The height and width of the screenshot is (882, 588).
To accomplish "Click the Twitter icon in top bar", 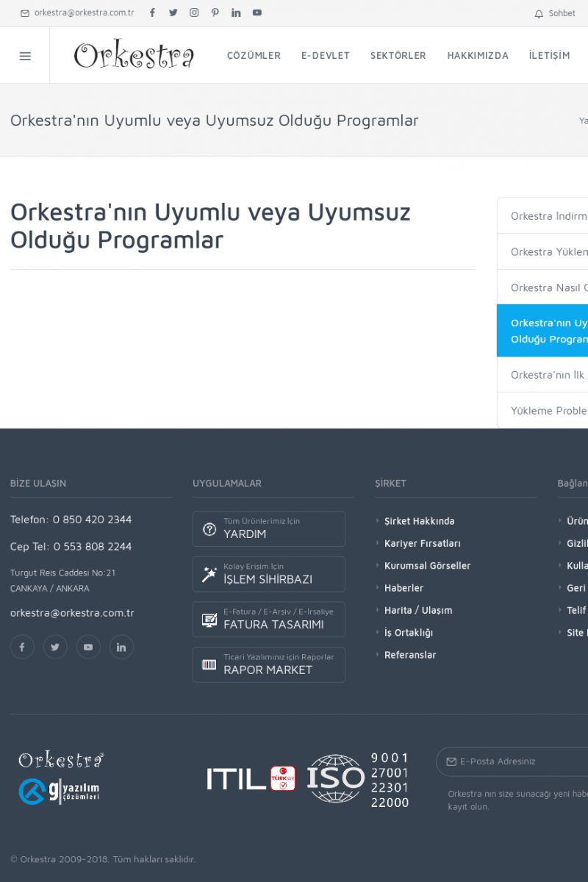I will [173, 12].
